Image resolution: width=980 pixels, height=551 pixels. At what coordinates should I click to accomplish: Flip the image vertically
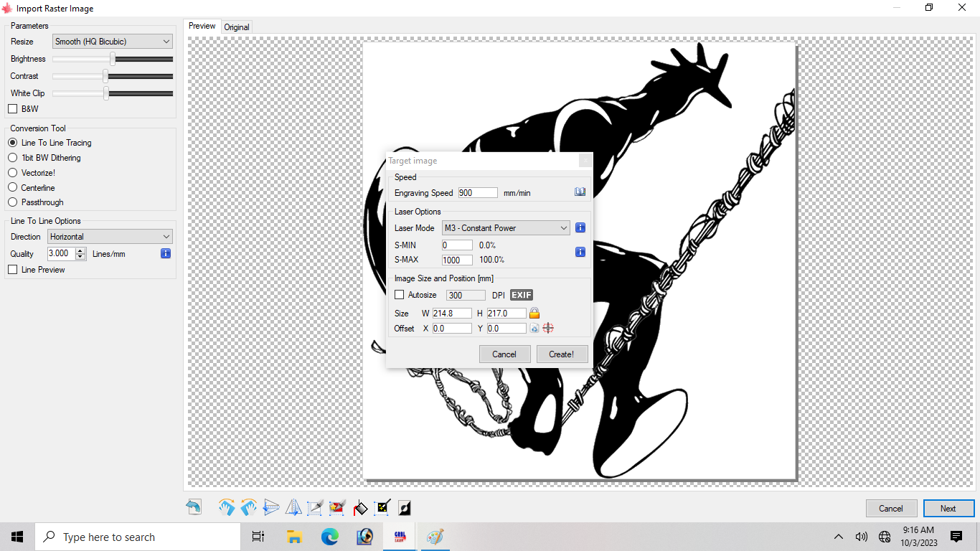[271, 508]
